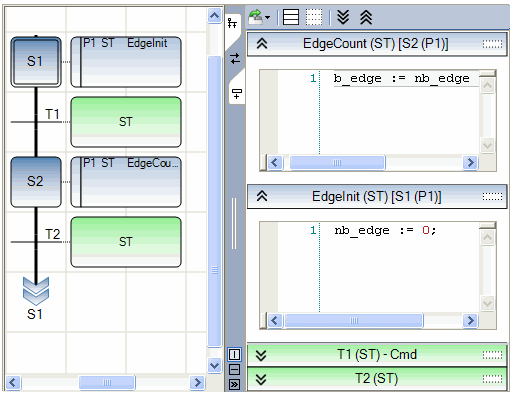Select the ST block of transition T2

point(126,242)
